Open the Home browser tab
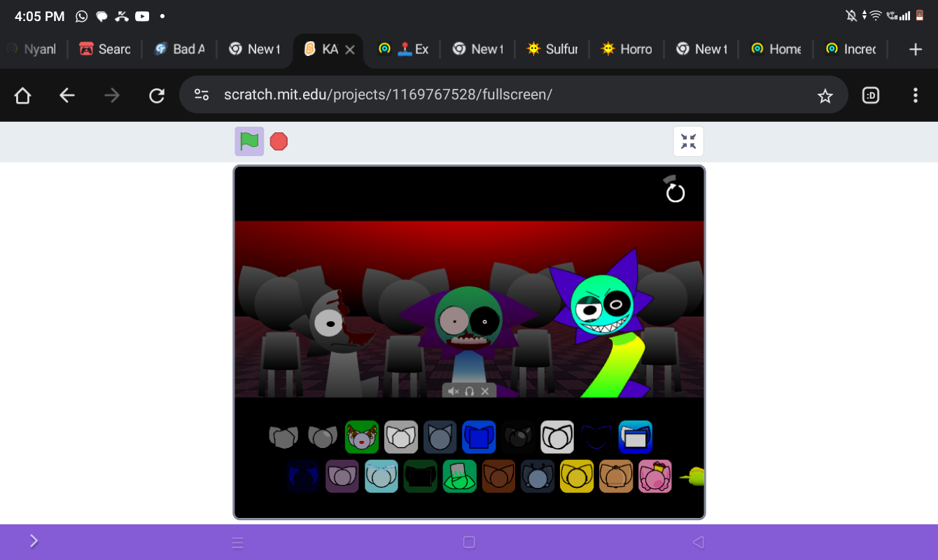This screenshot has width=938, height=560. point(776,49)
